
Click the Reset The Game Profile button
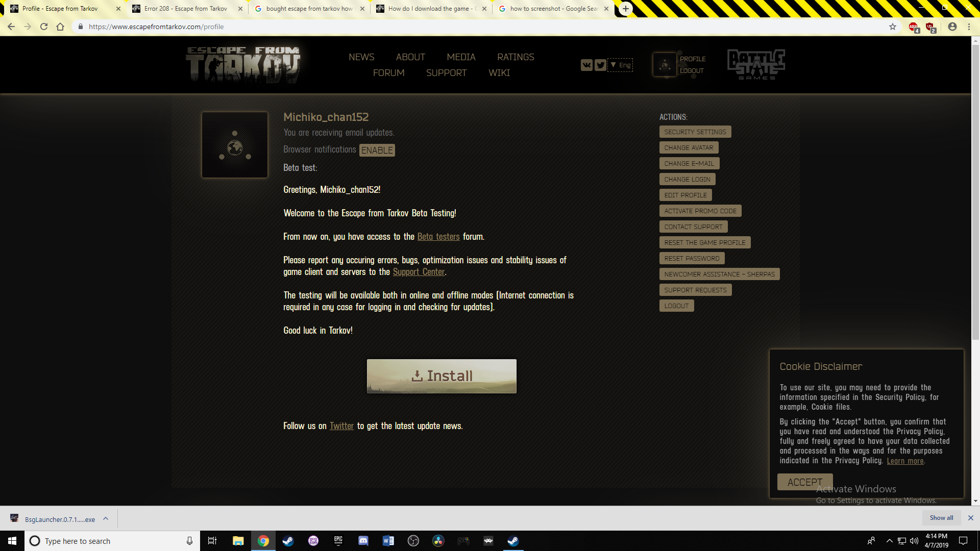(705, 242)
